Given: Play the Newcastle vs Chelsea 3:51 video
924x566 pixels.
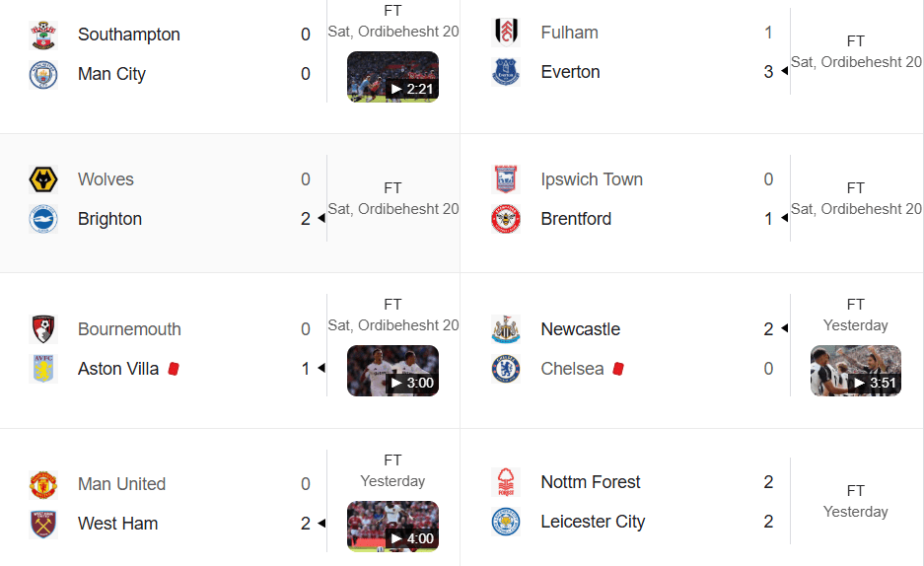Looking at the screenshot, I should click(x=856, y=371).
